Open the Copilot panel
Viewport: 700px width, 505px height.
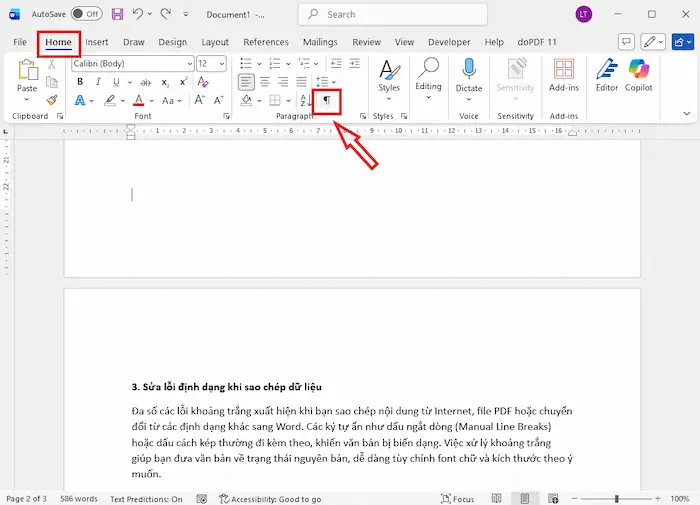point(639,75)
